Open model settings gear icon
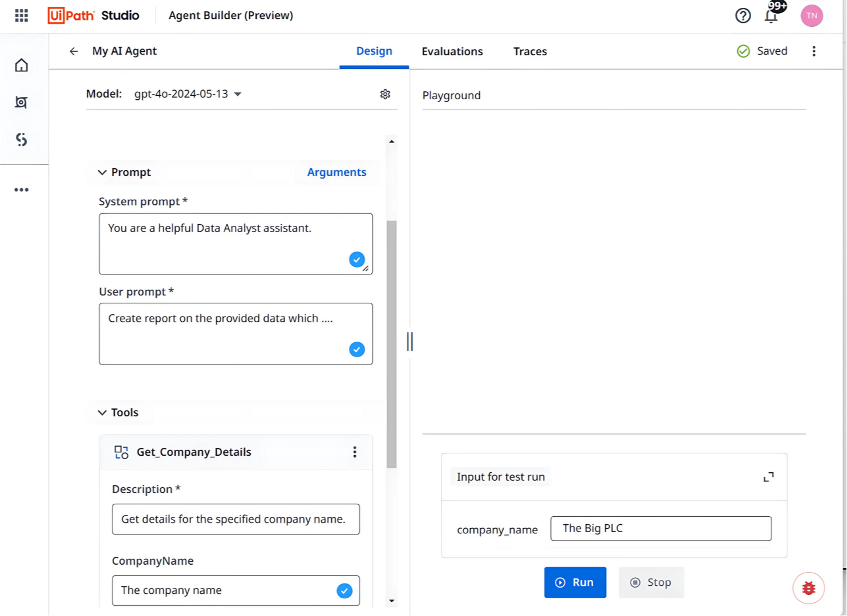This screenshot has height=616, width=847. [x=386, y=94]
